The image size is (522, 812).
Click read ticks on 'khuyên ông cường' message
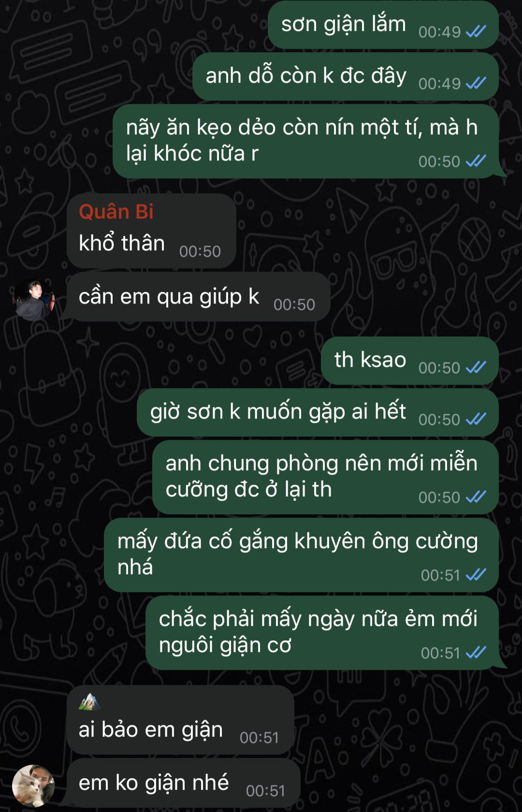pos(476,575)
